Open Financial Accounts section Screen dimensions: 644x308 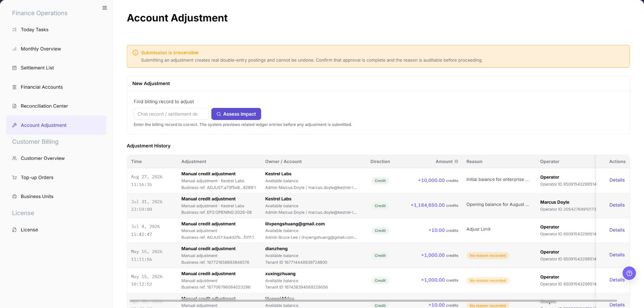(x=56, y=87)
